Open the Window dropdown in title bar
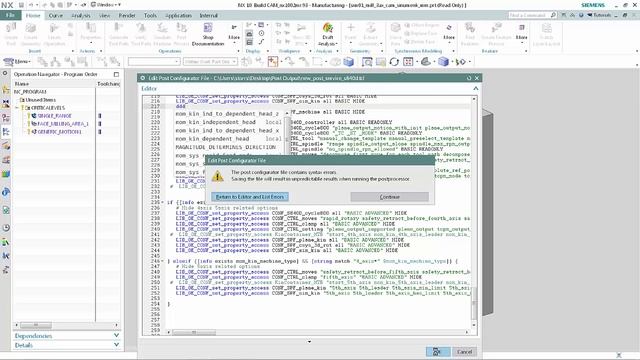Image resolution: width=640 pixels, height=360 pixels. [106, 5]
